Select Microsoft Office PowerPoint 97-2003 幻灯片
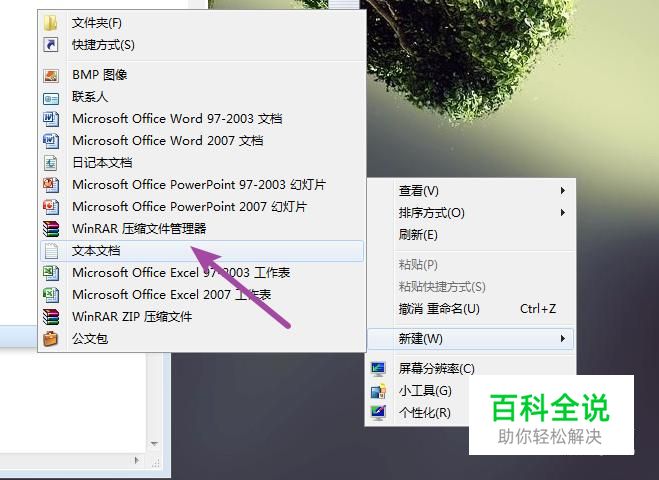The width and height of the screenshot is (659, 480). (x=202, y=185)
